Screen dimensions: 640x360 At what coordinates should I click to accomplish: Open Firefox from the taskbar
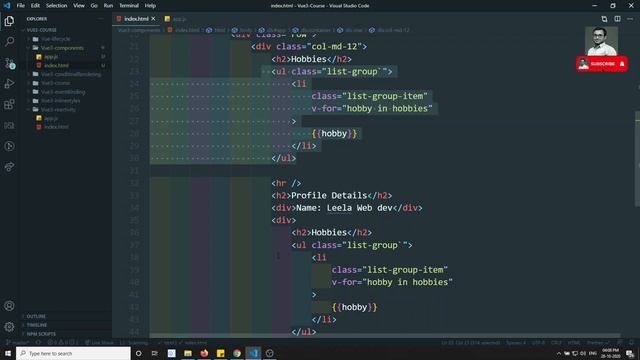coord(204,353)
